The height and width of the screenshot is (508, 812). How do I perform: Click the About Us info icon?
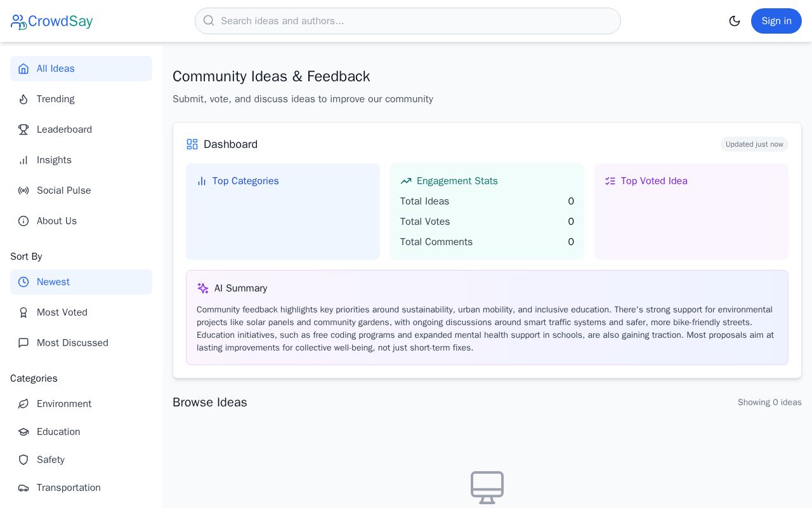(x=23, y=221)
